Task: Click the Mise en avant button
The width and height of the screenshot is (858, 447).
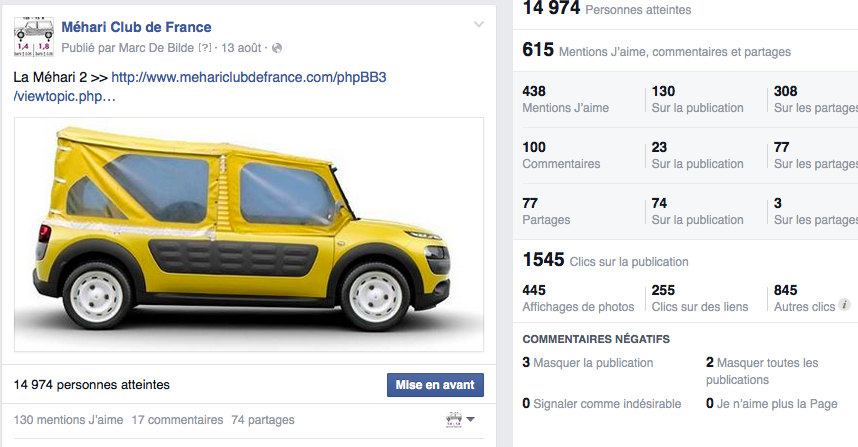Action: [435, 385]
